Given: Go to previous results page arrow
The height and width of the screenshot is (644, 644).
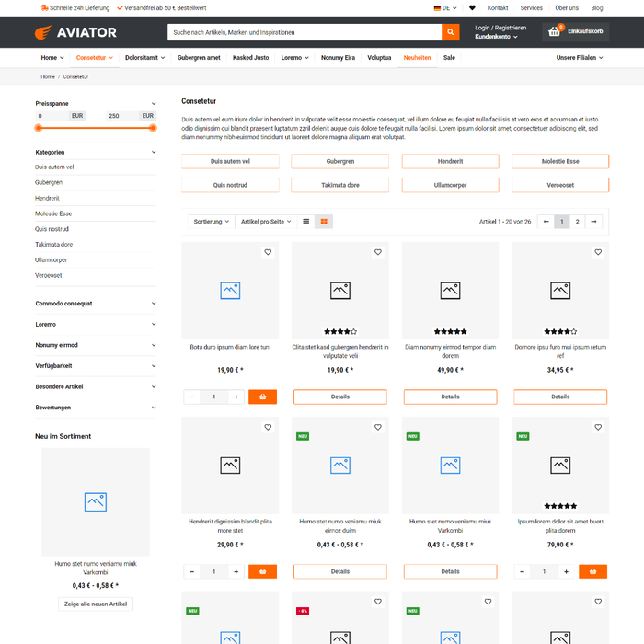Looking at the screenshot, I should click(x=546, y=222).
